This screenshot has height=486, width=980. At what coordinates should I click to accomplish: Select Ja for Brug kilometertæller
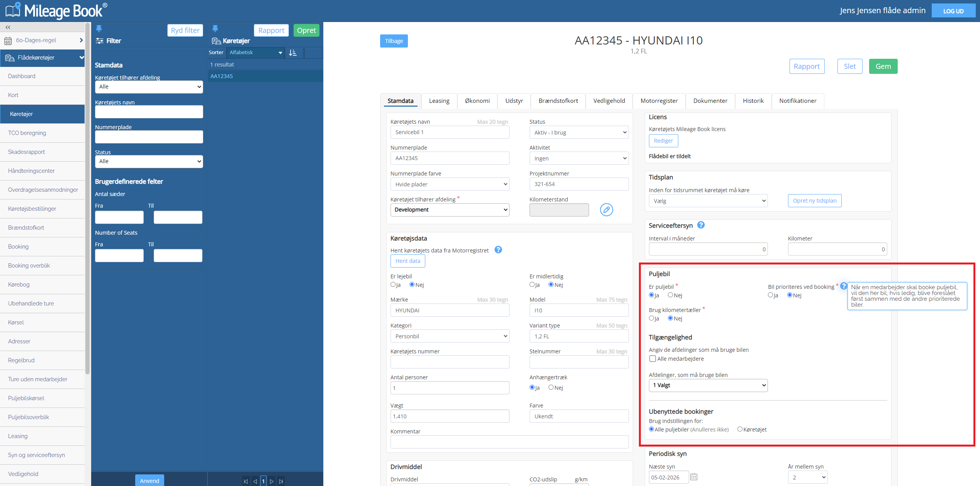[x=652, y=318]
